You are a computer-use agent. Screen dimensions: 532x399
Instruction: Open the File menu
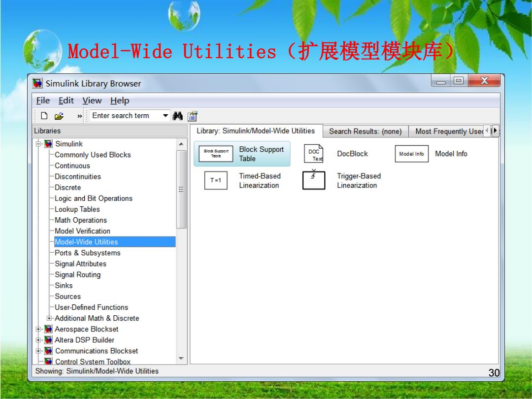43,101
